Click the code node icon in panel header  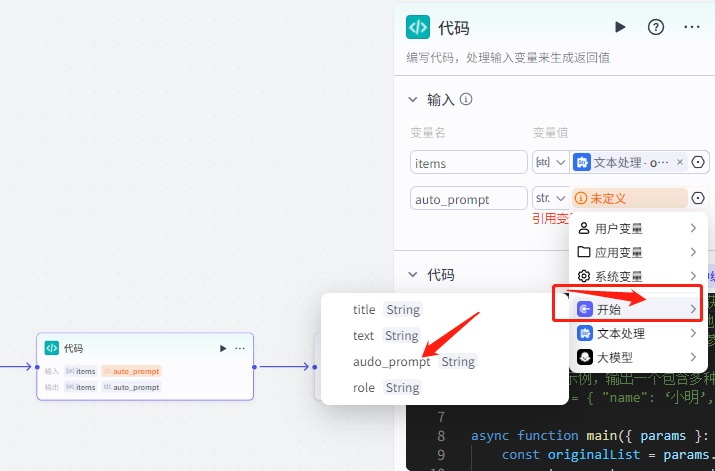(x=418, y=27)
